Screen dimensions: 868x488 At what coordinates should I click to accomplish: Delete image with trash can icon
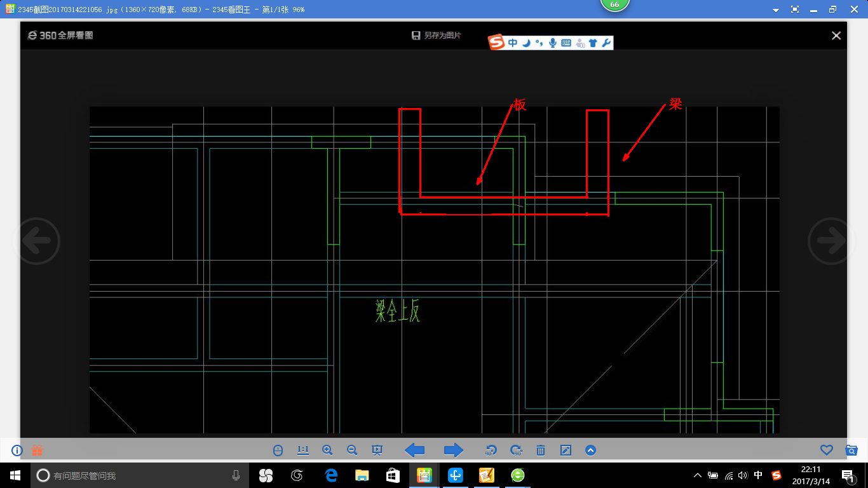[541, 451]
